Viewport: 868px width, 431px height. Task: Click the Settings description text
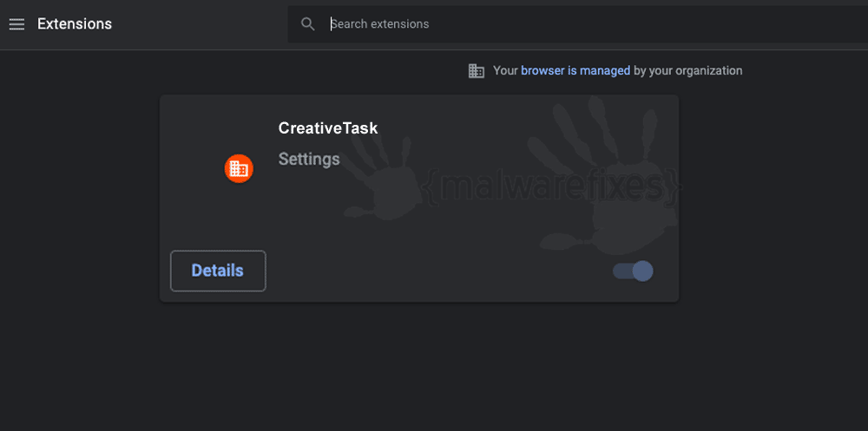coord(309,160)
